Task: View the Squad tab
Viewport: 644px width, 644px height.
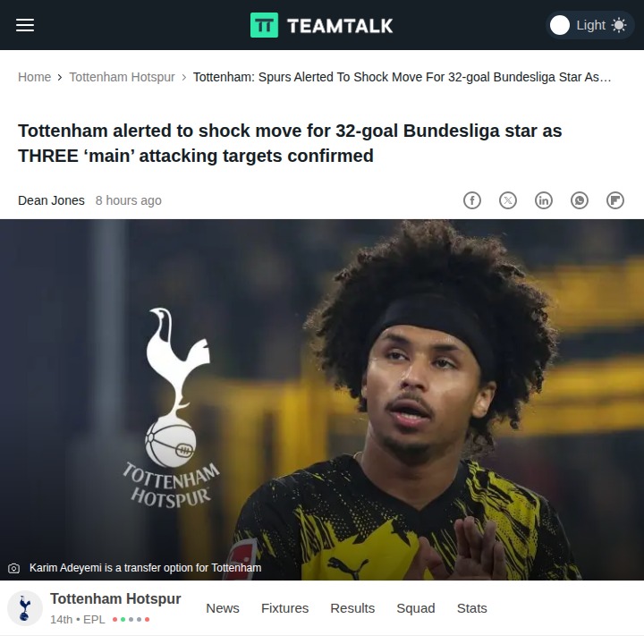Action: point(416,608)
